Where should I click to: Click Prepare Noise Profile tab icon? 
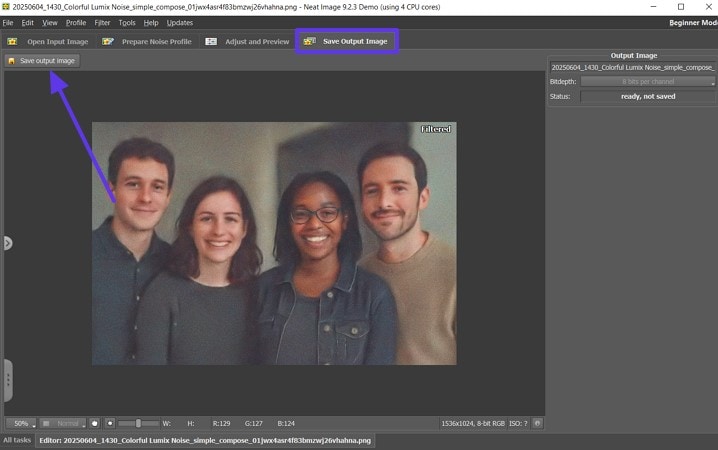point(108,42)
